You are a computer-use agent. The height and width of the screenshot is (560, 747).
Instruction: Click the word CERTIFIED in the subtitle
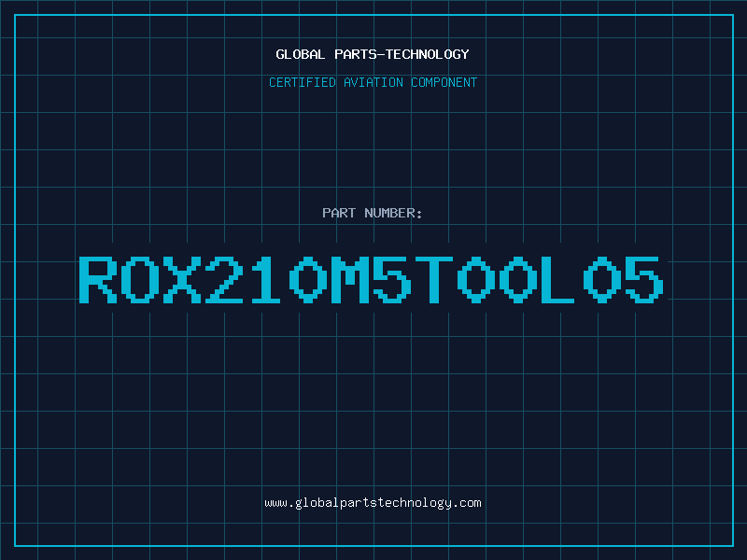[303, 82]
